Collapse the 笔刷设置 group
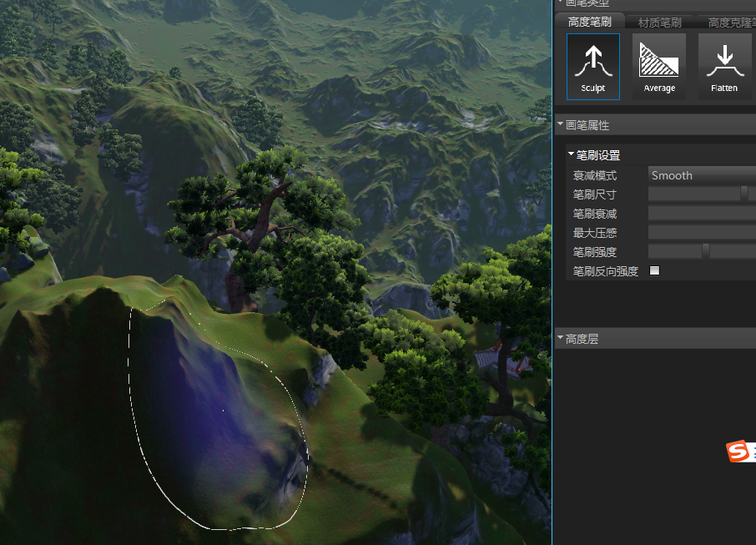The width and height of the screenshot is (756, 545). coord(571,155)
